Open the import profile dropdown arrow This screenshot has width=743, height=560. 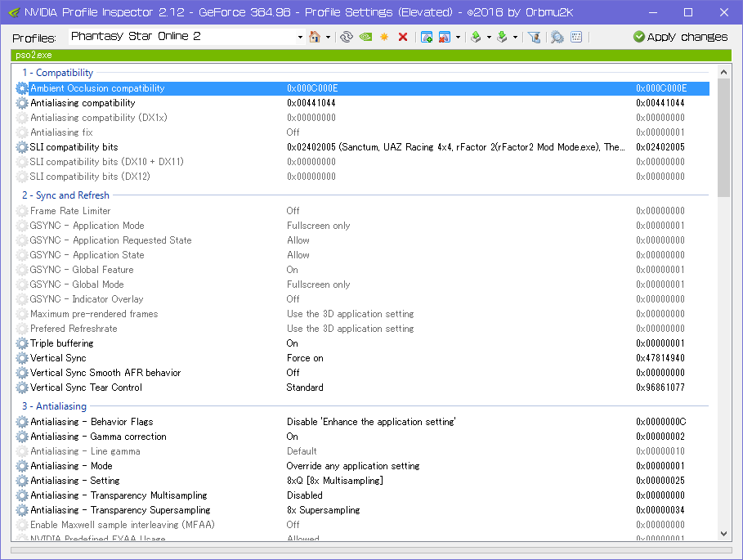(515, 37)
